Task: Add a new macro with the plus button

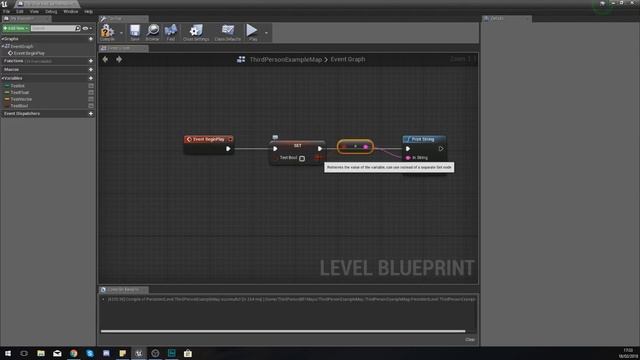Action: pyautogui.click(x=91, y=70)
